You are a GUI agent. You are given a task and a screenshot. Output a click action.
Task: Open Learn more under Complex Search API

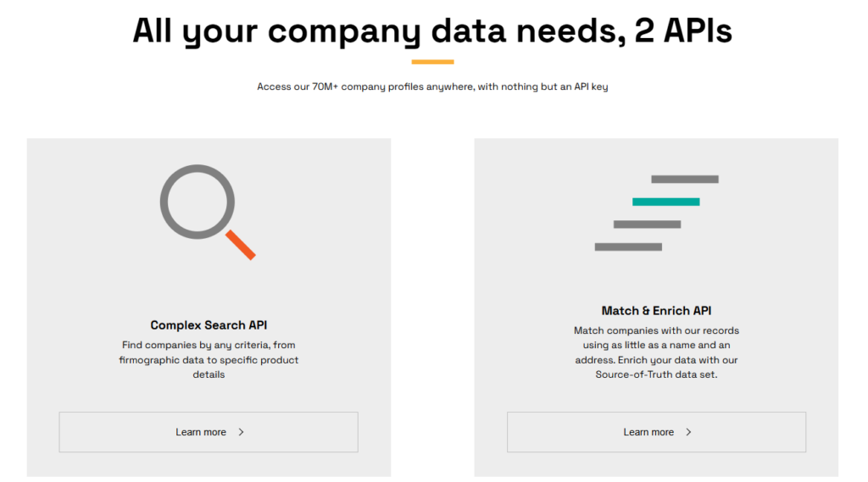point(209,432)
